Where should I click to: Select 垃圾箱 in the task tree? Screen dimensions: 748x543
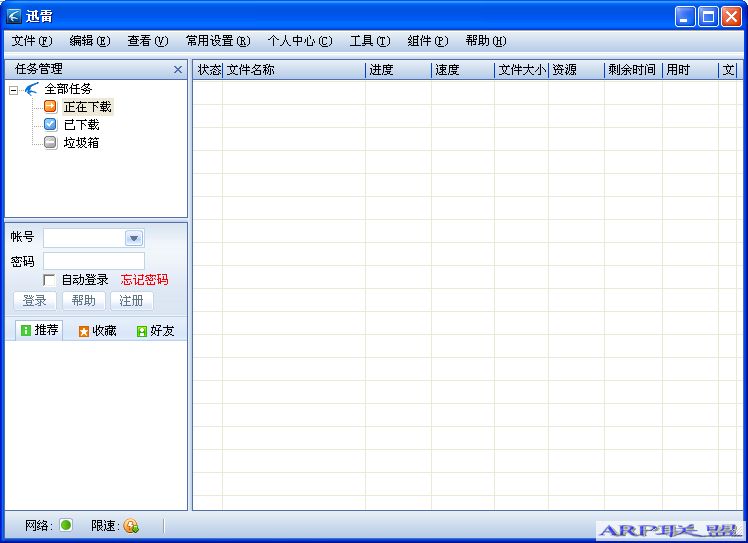(x=82, y=143)
